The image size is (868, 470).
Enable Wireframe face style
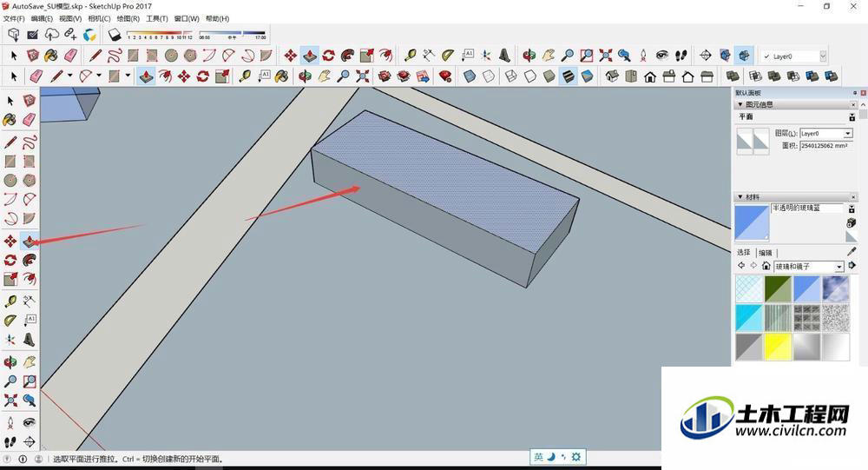point(511,76)
